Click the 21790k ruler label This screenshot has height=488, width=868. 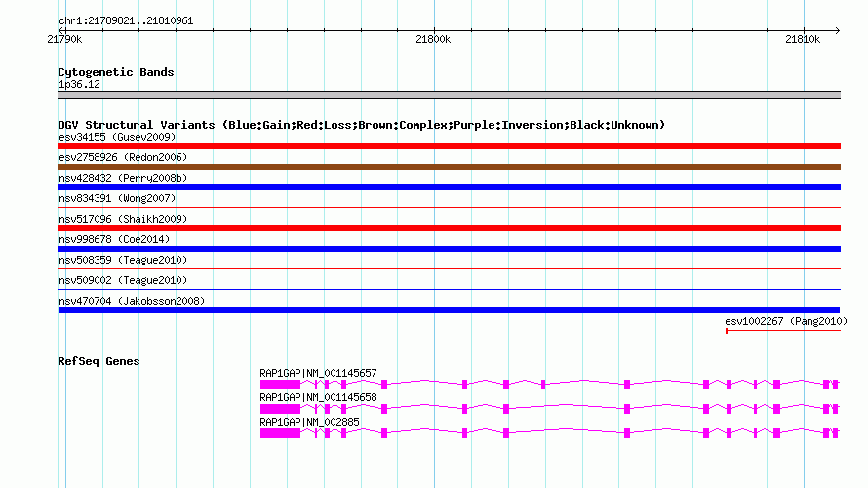[x=64, y=39]
